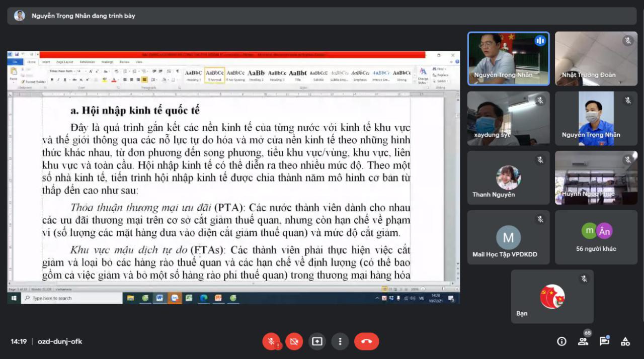
Task: Switch to the Page Layout ribbon tab
Action: pyautogui.click(x=64, y=62)
